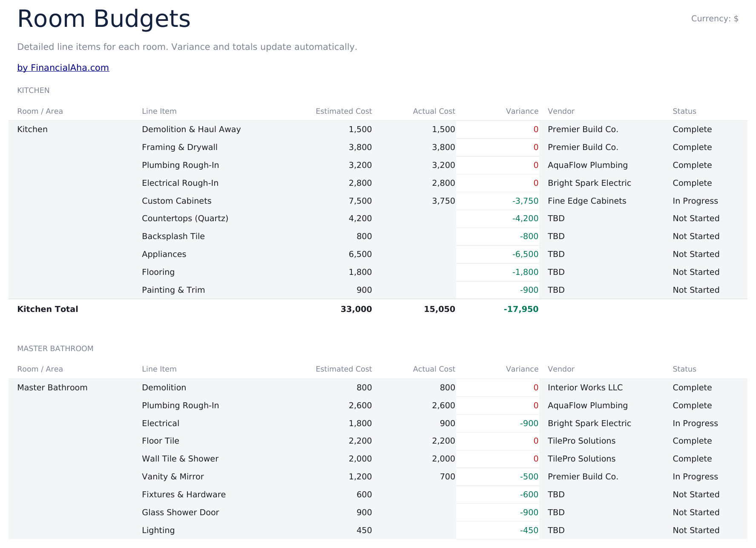The image size is (756, 548).
Task: Click the MASTER BATHROOM section heading
Action: pyautogui.click(x=55, y=349)
